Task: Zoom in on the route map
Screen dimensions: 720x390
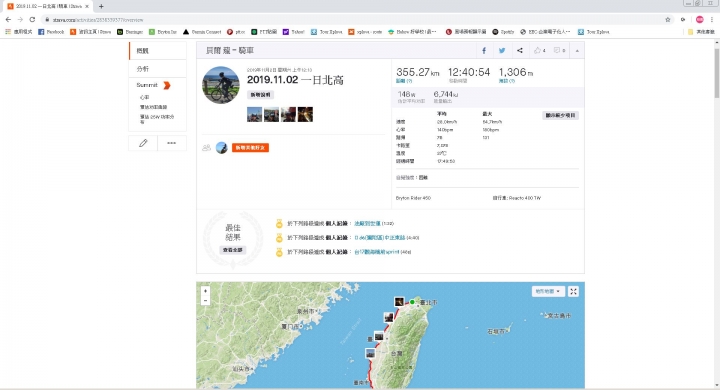Action: (x=205, y=291)
